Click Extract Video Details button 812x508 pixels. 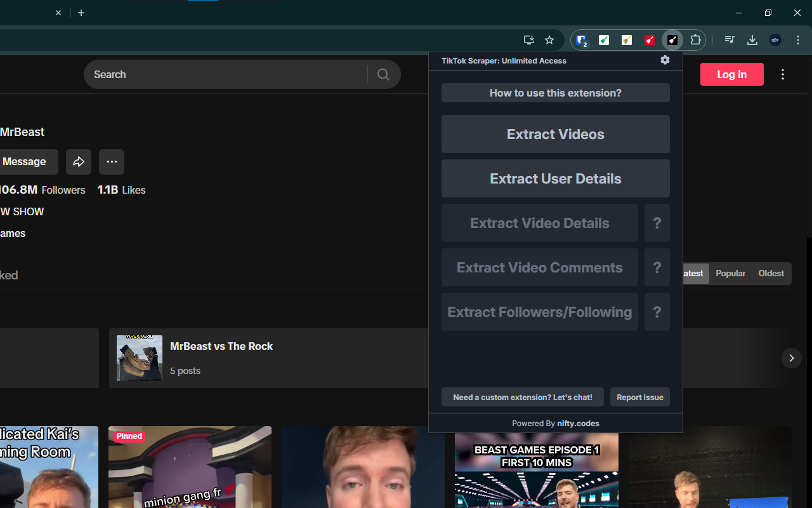pyautogui.click(x=540, y=223)
